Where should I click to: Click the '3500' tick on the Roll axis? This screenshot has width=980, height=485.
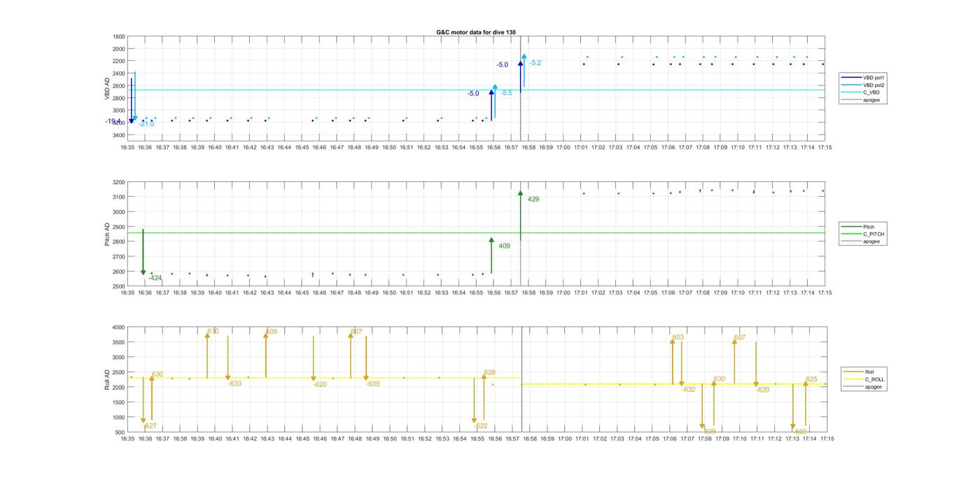point(119,342)
